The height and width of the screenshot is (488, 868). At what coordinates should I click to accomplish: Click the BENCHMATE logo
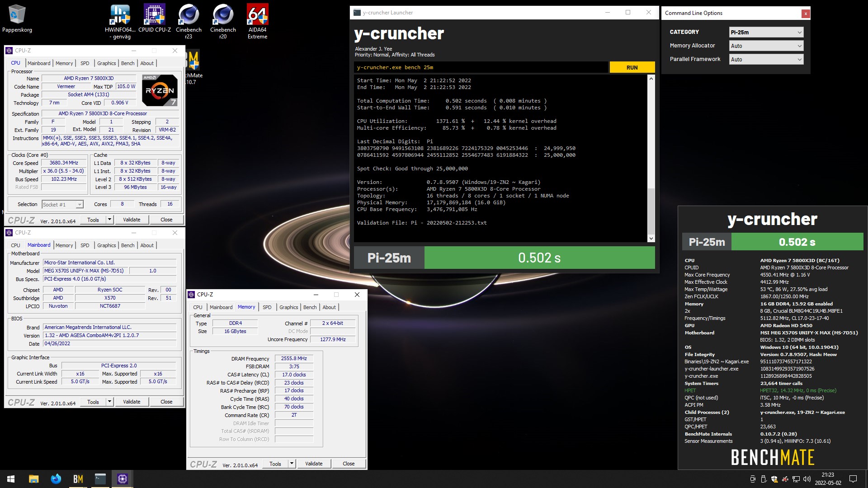coord(773,457)
